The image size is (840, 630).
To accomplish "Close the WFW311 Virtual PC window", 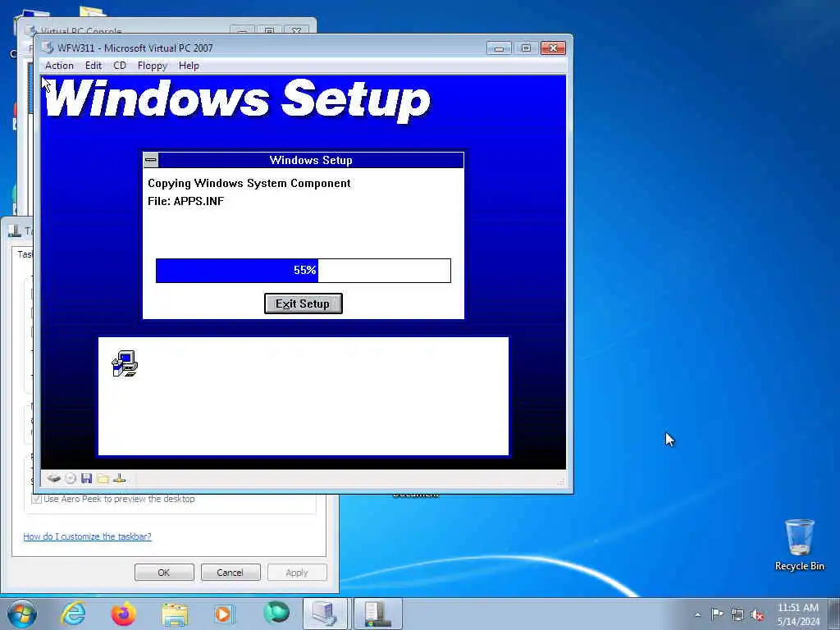I will pos(553,48).
